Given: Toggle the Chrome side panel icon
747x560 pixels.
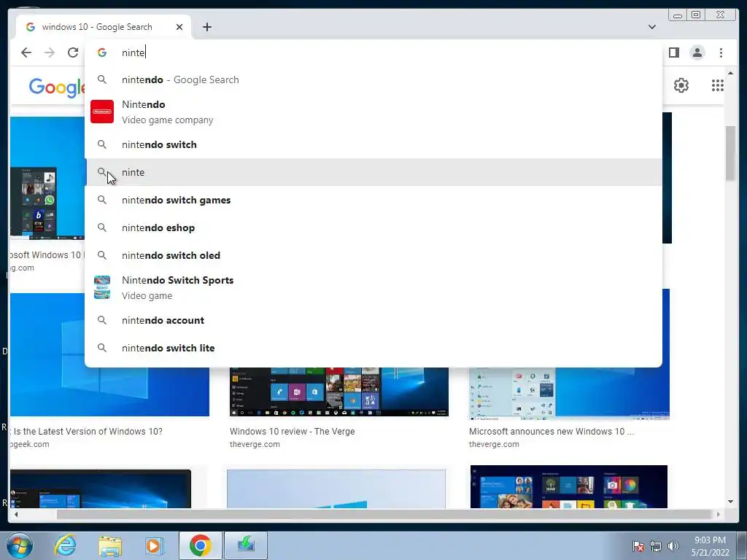Looking at the screenshot, I should (673, 52).
